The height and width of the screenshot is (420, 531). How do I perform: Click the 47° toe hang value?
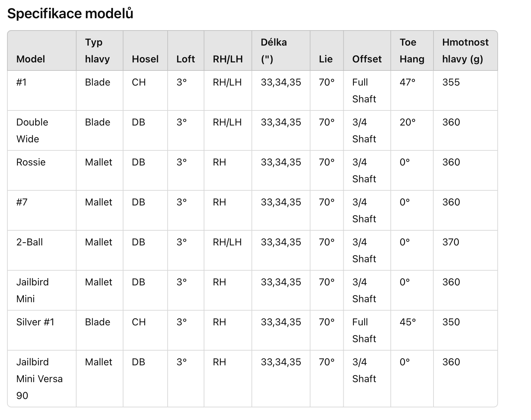[407, 82]
